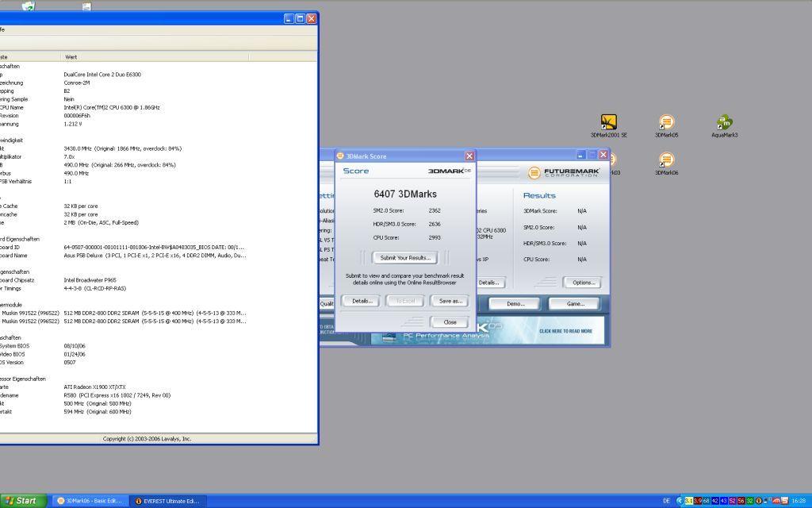The width and height of the screenshot is (812, 508).
Task: Click the Intel(R) Core(TM)2 CPU 6300 name
Action: click(111, 107)
